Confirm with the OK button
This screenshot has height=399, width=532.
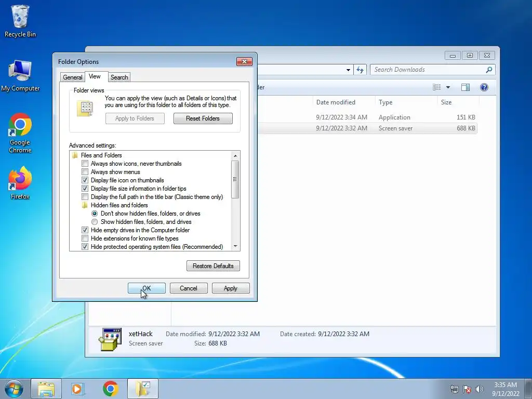point(147,288)
